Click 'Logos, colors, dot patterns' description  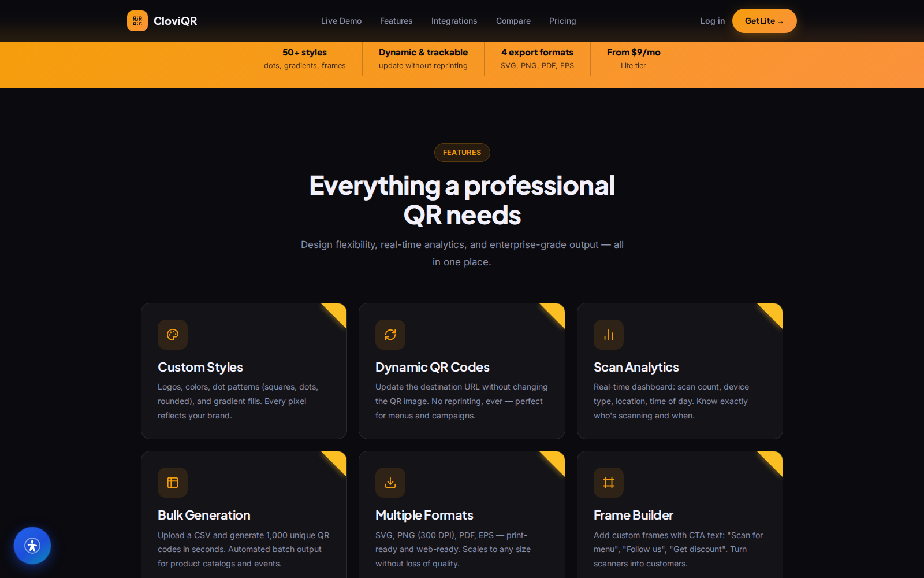pos(238,401)
